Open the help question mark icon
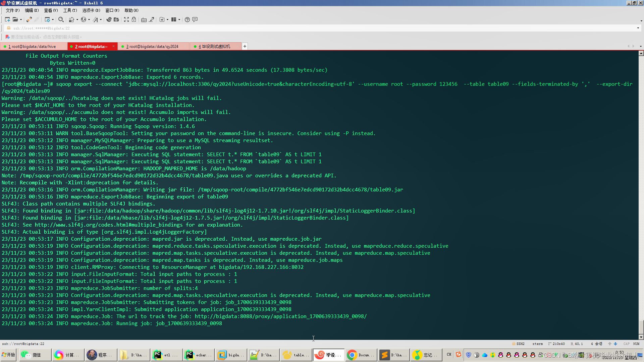The width and height of the screenshot is (644, 362). [x=187, y=19]
